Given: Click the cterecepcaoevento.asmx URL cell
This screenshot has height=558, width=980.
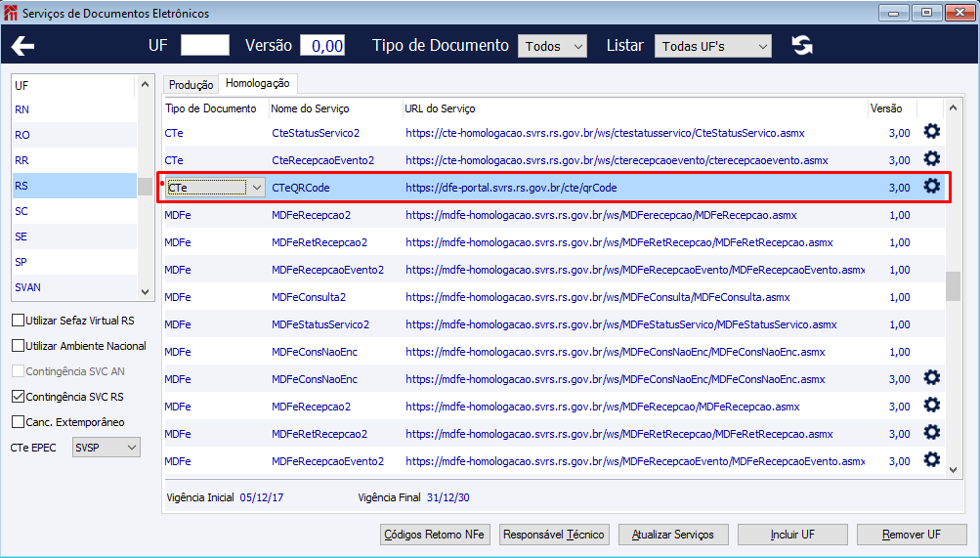Looking at the screenshot, I should click(x=617, y=160).
